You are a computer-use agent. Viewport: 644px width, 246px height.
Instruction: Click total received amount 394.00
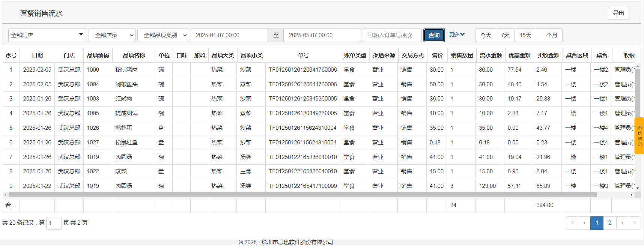click(545, 205)
